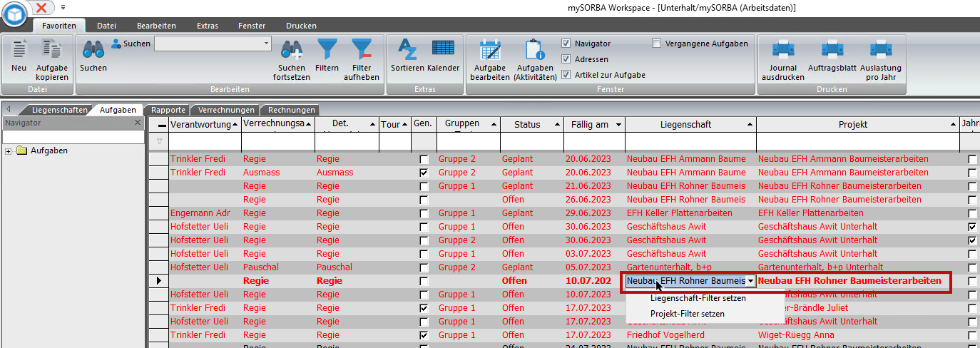This screenshot has height=348, width=980.
Task: Click Auftragsblatt printer icon
Action: tap(832, 49)
